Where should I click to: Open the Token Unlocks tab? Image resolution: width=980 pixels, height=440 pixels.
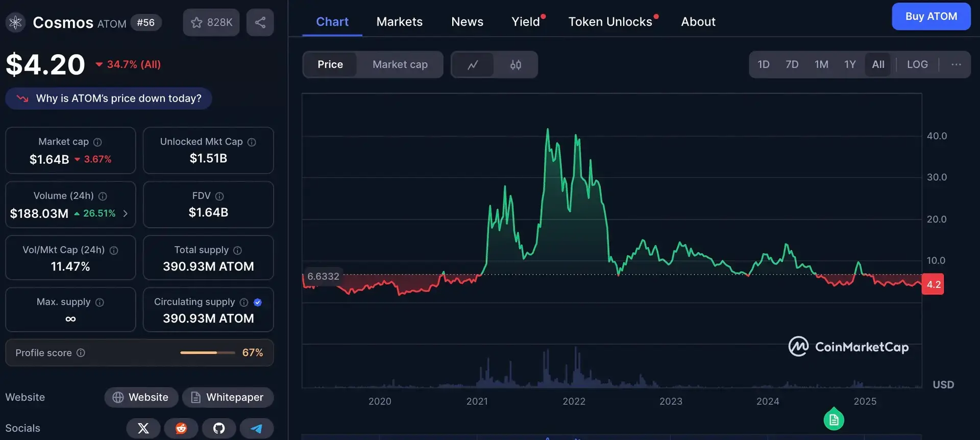pyautogui.click(x=610, y=22)
